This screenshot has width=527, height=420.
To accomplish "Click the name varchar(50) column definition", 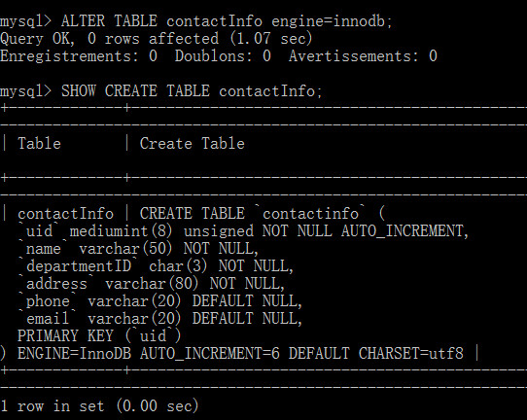I will pos(138,249).
